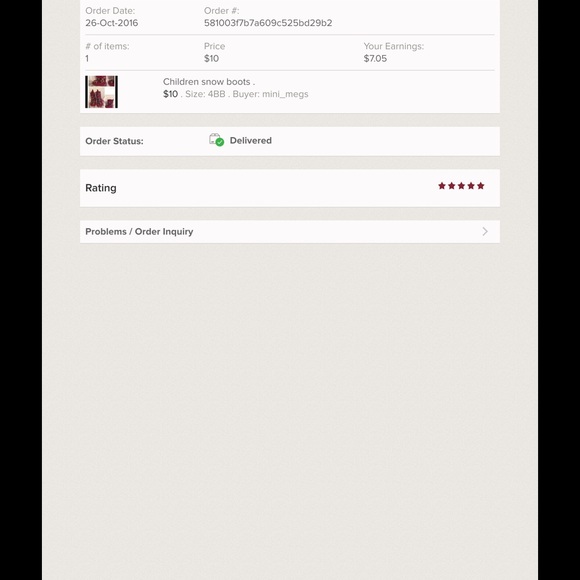Select the Your Earnings value $7.05
The image size is (580, 580).
click(375, 58)
